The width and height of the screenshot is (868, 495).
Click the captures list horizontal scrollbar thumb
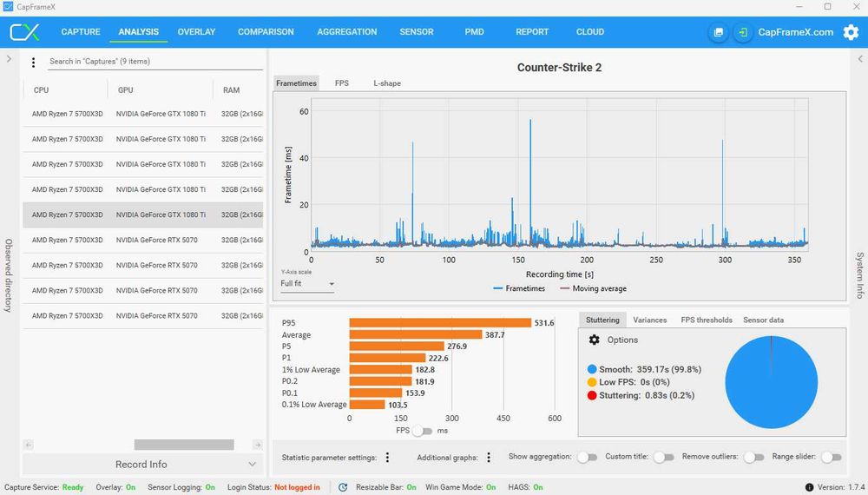[x=184, y=445]
